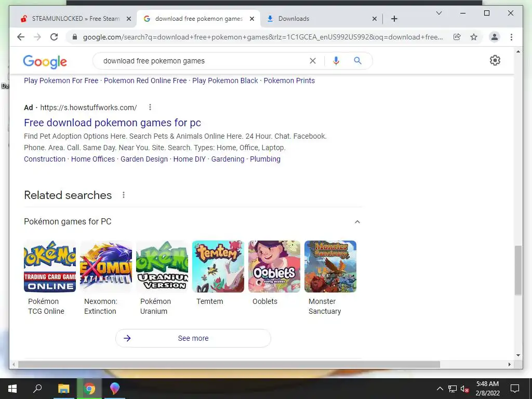Image resolution: width=532 pixels, height=399 pixels.
Task: Open Play Pokemon Black link
Action: click(225, 81)
